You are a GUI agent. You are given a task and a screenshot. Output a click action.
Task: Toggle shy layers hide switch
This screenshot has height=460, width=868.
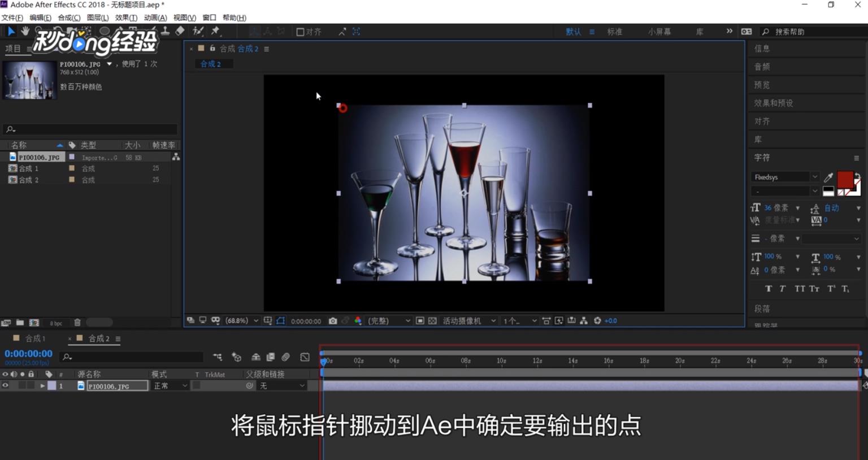tap(256, 357)
